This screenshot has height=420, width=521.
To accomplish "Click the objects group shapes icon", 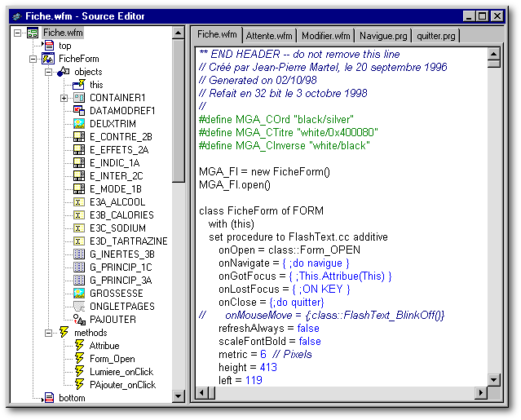I will pos(63,72).
